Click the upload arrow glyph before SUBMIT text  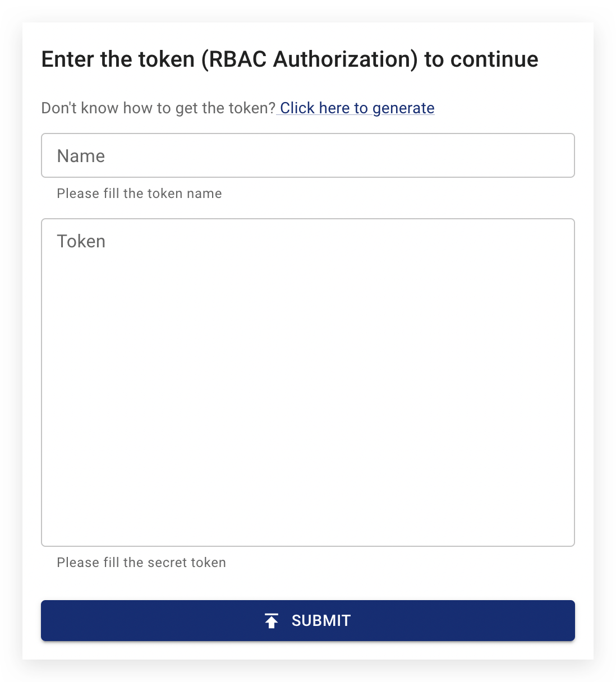coord(272,620)
